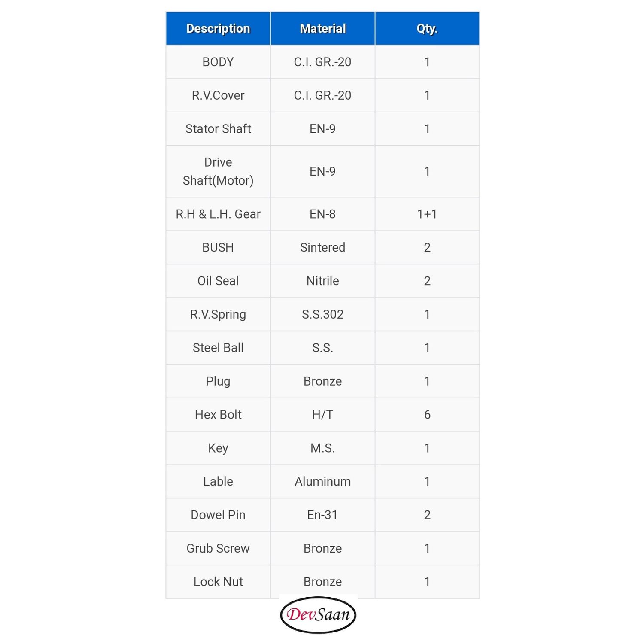The image size is (644, 644).
Task: Select the BODY description cell
Action: [218, 62]
